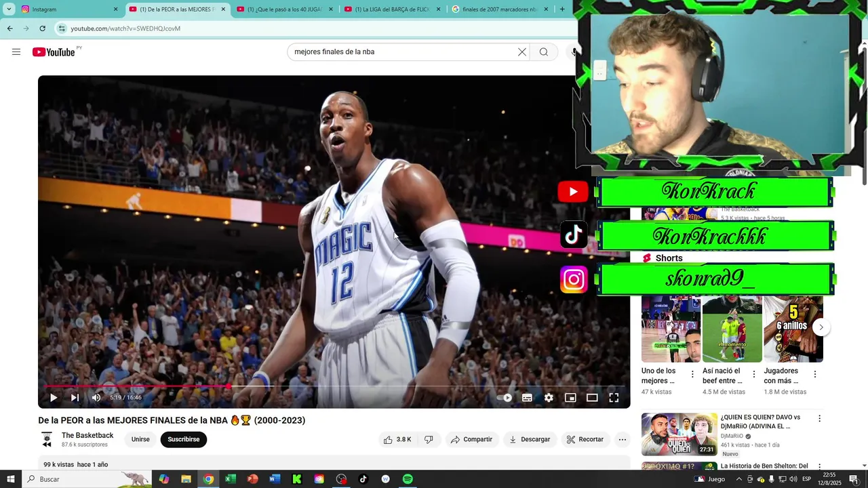868x488 pixels.
Task: Open player settings gear
Action: [549, 398]
